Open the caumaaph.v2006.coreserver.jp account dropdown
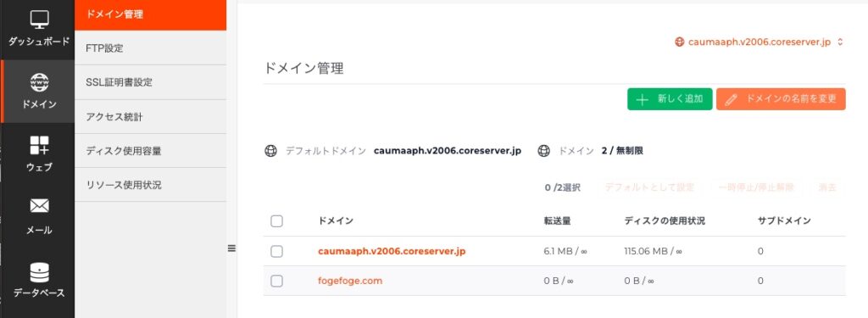Screen dimensions: 868x318 [x=759, y=42]
